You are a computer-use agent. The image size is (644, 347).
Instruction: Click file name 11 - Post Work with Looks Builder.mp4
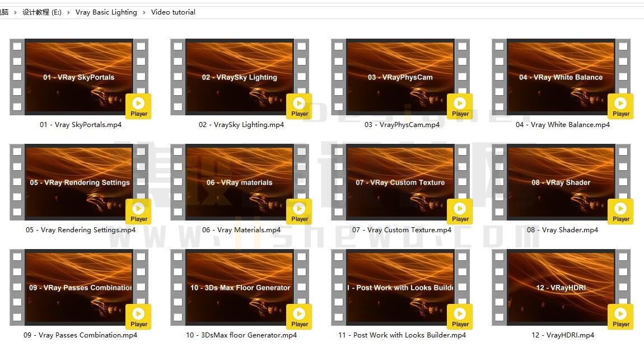(x=402, y=335)
